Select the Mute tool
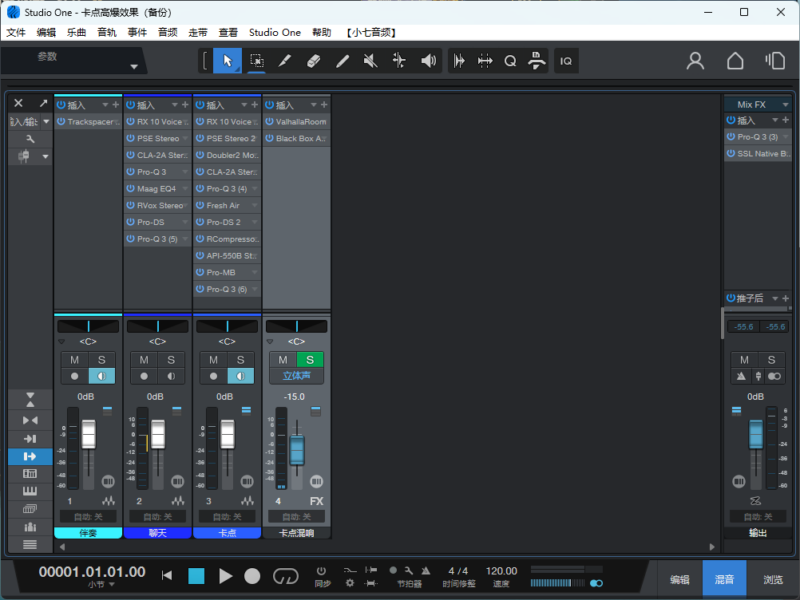This screenshot has width=800, height=600. click(x=370, y=61)
